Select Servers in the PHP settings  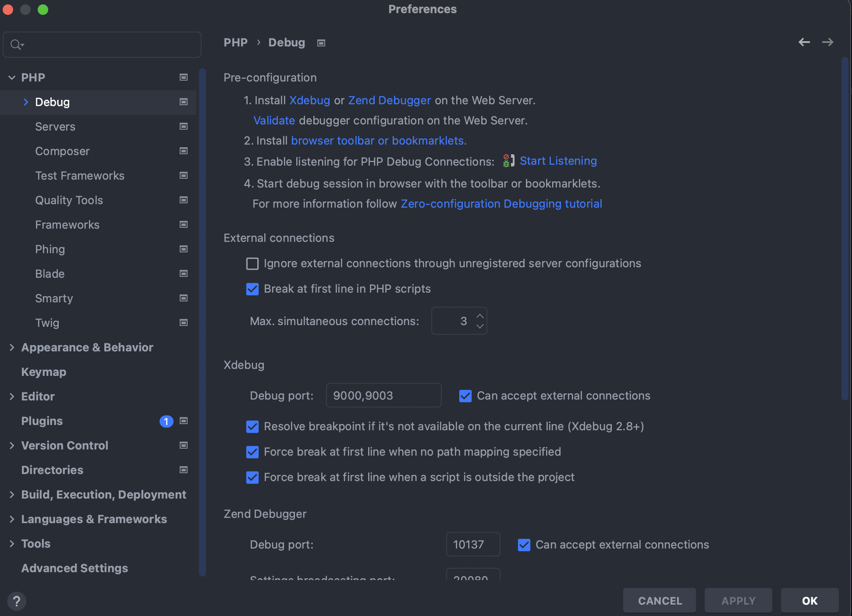tap(55, 127)
